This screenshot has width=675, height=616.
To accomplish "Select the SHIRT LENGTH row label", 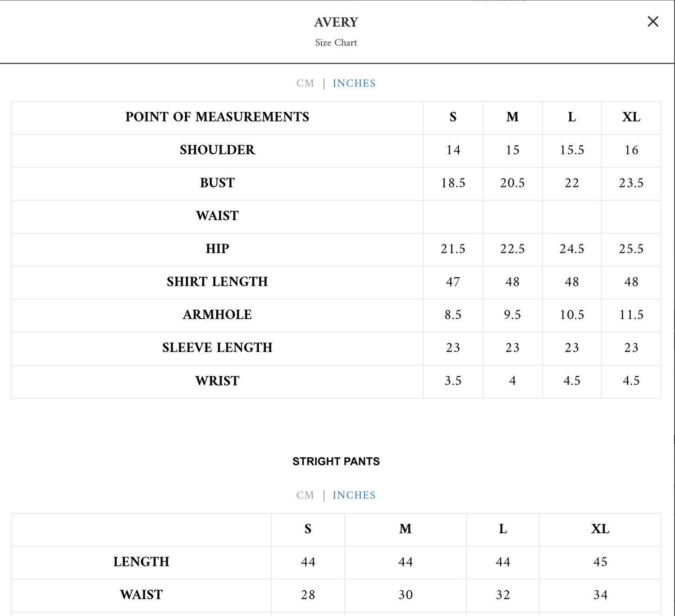I will pyautogui.click(x=217, y=282).
